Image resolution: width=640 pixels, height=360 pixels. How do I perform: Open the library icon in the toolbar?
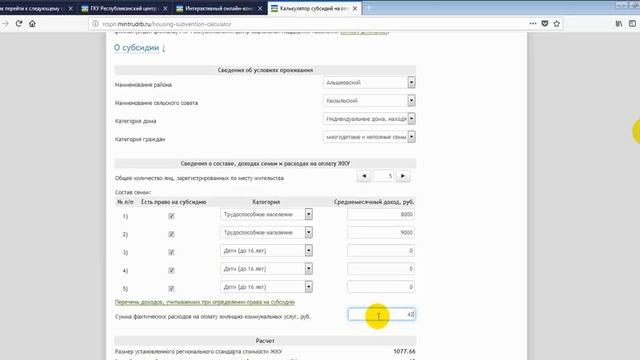pyautogui.click(x=619, y=24)
